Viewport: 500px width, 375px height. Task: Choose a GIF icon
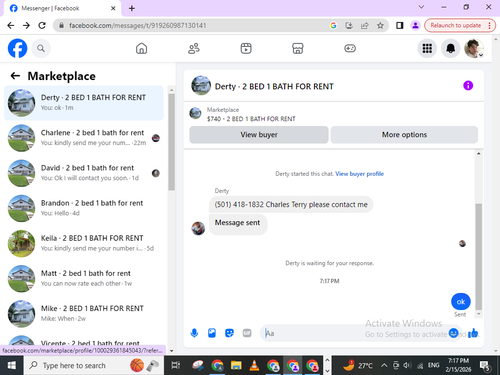coord(247,333)
